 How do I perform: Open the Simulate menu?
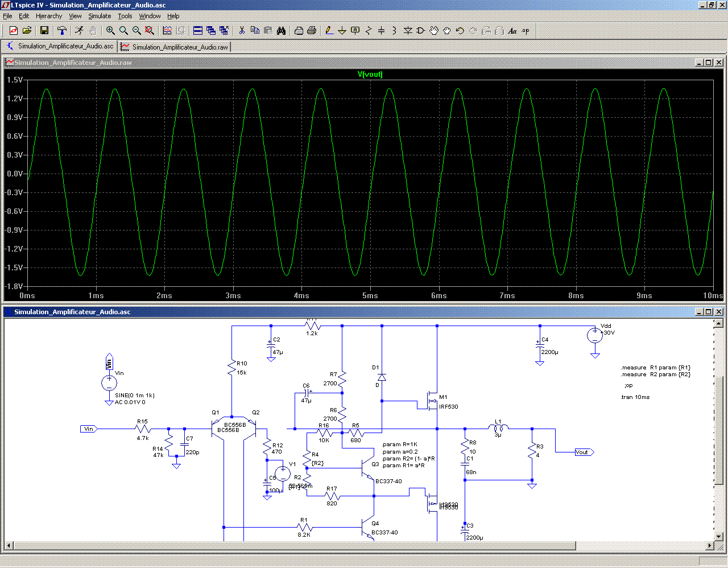click(100, 16)
